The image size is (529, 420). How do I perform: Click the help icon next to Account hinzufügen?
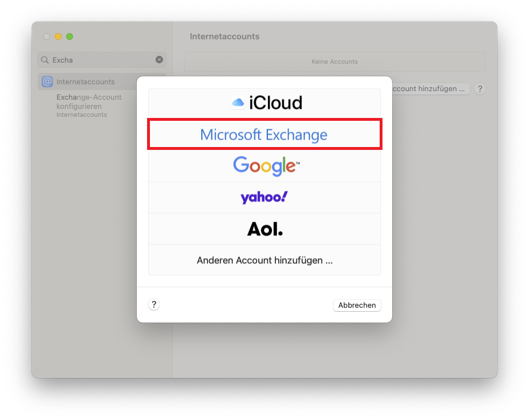click(x=480, y=89)
